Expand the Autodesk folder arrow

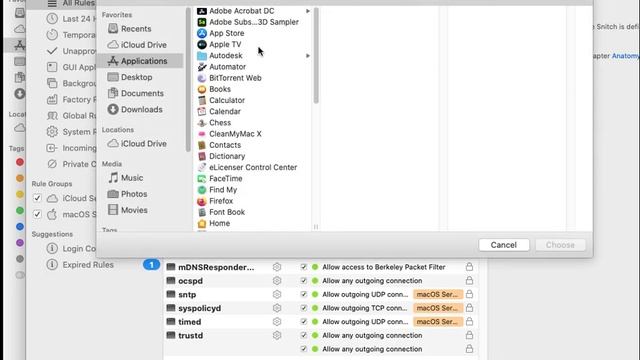[x=308, y=56]
